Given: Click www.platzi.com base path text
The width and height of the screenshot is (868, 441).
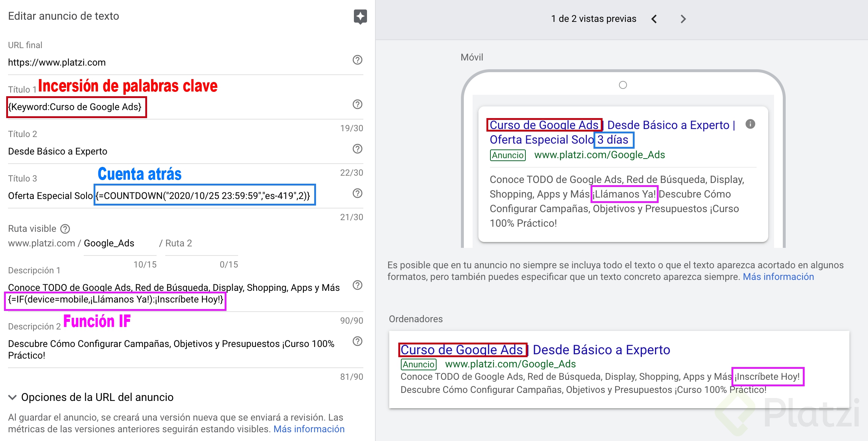Looking at the screenshot, I should pyautogui.click(x=42, y=243).
